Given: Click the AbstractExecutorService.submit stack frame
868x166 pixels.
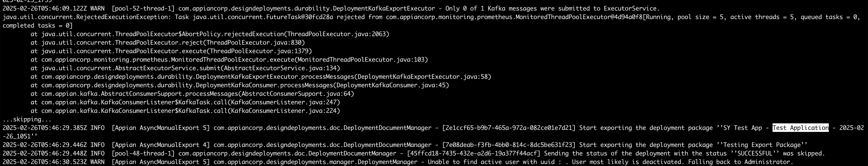Looking at the screenshot, I should click(x=185, y=68).
